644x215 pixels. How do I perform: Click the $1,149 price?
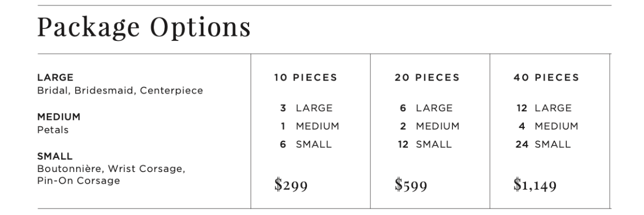tap(535, 185)
